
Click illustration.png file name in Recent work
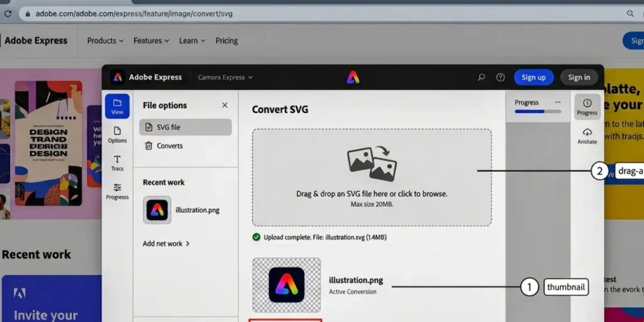(197, 210)
